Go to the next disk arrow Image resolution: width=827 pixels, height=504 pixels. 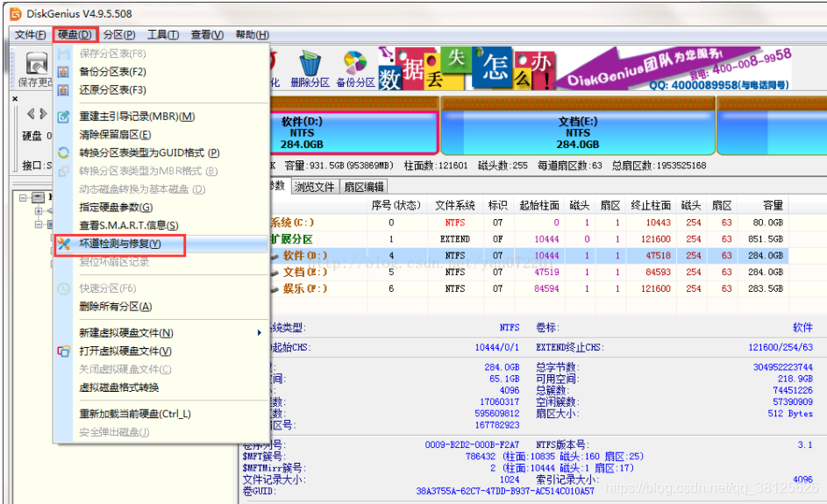(43, 113)
